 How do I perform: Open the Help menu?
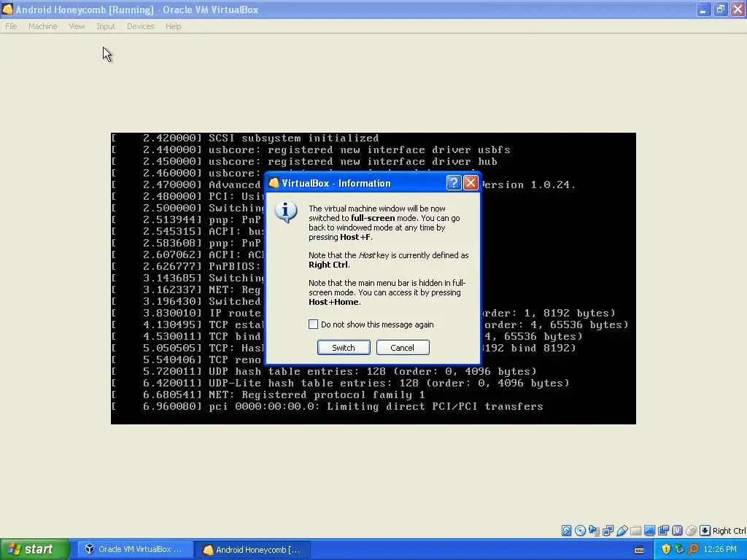pos(174,26)
